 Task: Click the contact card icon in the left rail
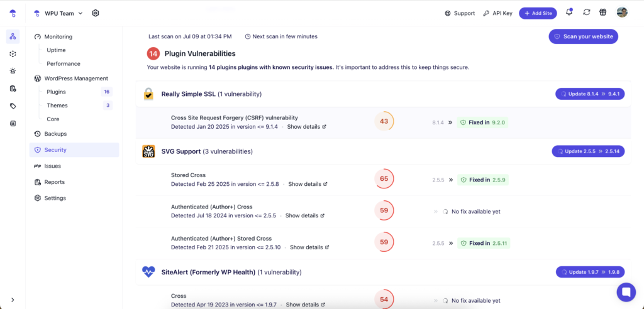[13, 123]
